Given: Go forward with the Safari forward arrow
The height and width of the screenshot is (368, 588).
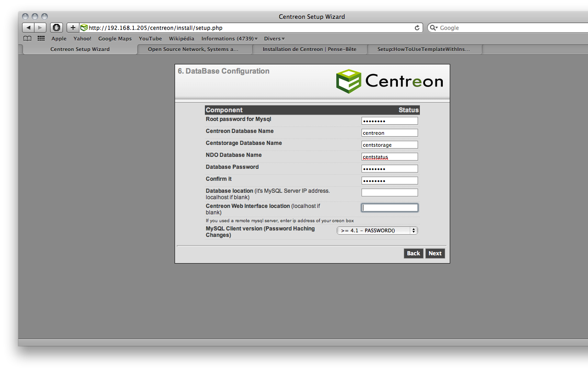Looking at the screenshot, I should (40, 28).
